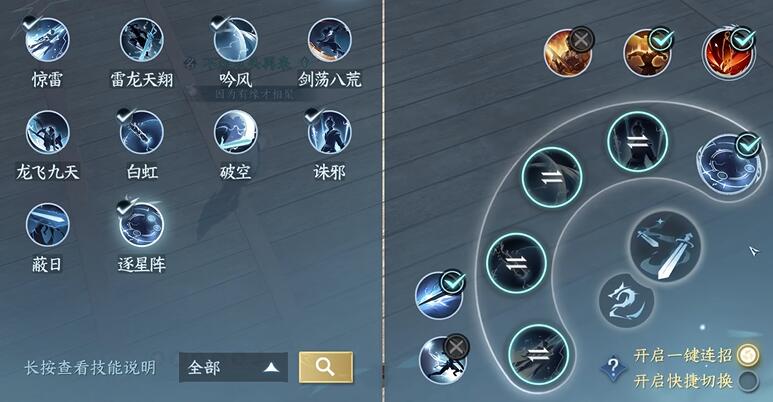Select the 惊雷 skill icon
The height and width of the screenshot is (402, 773).
[x=47, y=39]
